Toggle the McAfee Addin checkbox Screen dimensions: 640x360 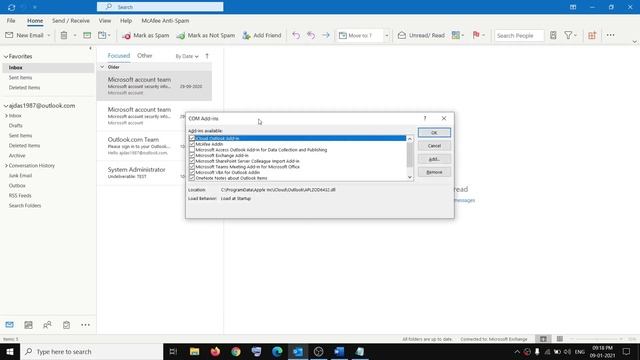(x=192, y=144)
